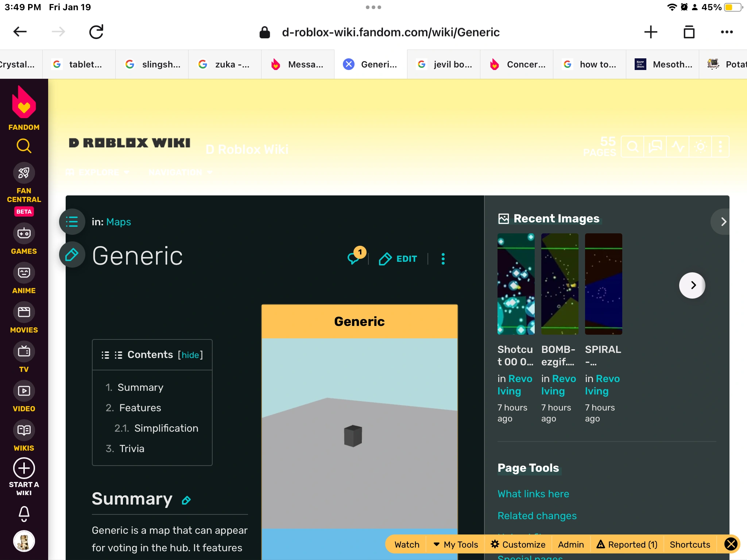Click the EDIT button for the Generic page

coord(398,259)
